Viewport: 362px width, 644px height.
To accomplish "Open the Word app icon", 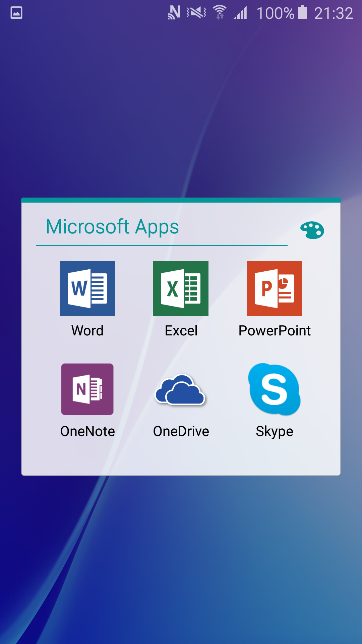I will point(87,288).
